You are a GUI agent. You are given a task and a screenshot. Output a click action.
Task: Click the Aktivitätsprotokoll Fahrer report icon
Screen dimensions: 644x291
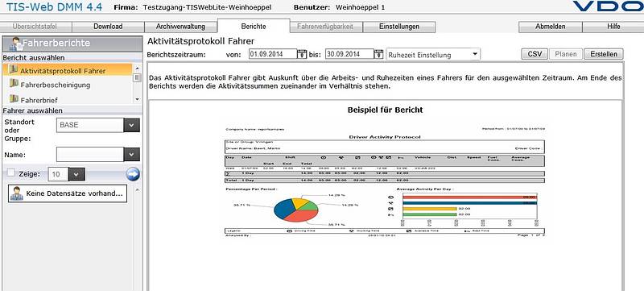pos(14,70)
